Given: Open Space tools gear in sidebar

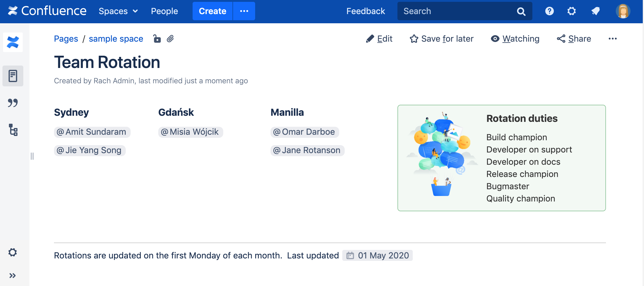Looking at the screenshot, I should tap(13, 253).
